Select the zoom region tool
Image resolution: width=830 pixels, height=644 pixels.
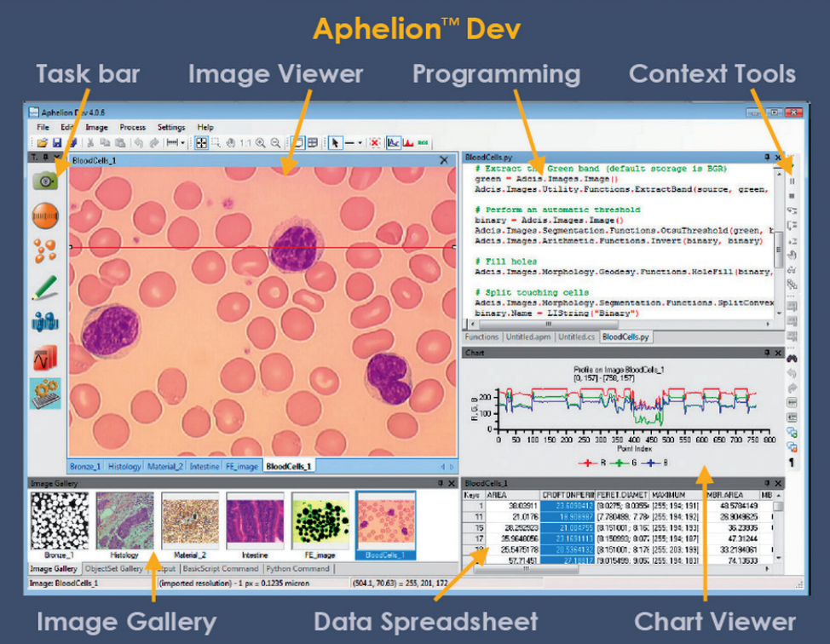(216, 143)
